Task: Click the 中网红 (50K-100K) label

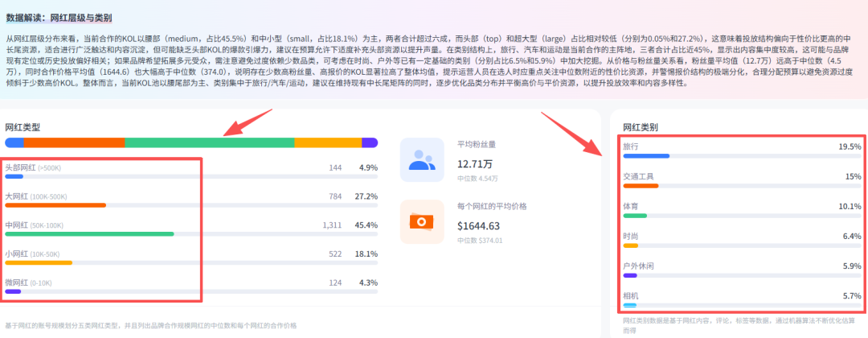Action: (x=35, y=225)
